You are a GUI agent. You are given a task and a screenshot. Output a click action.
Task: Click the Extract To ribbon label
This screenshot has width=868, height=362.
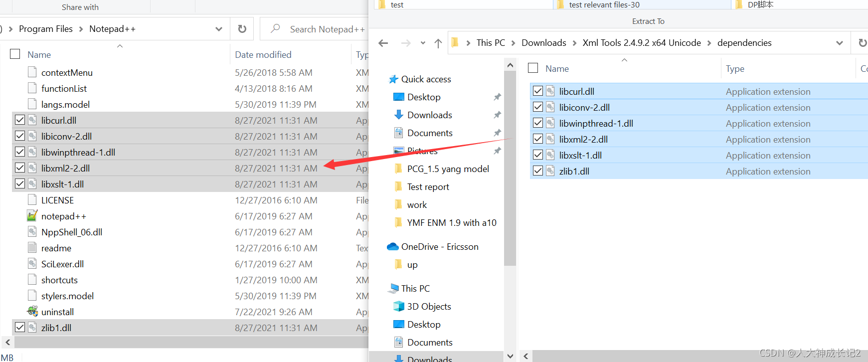point(648,21)
